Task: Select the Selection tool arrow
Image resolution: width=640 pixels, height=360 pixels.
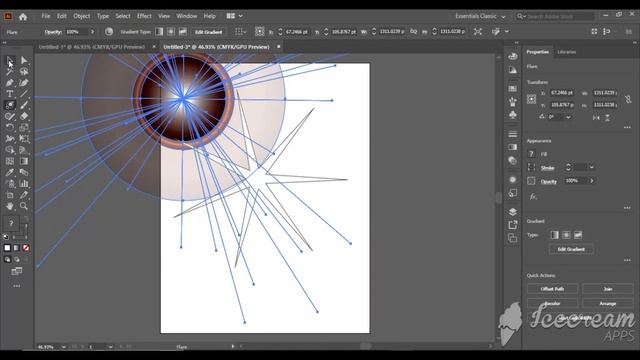Action: coord(9,60)
